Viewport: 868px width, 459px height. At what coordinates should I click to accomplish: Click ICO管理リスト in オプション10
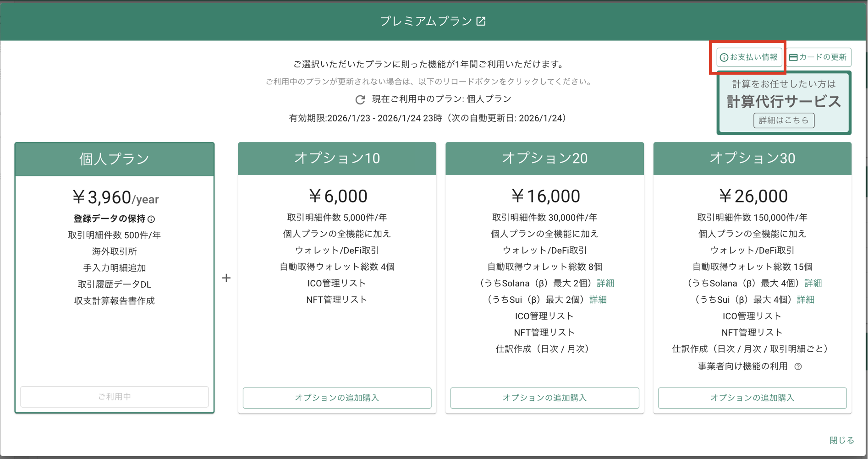[337, 284]
